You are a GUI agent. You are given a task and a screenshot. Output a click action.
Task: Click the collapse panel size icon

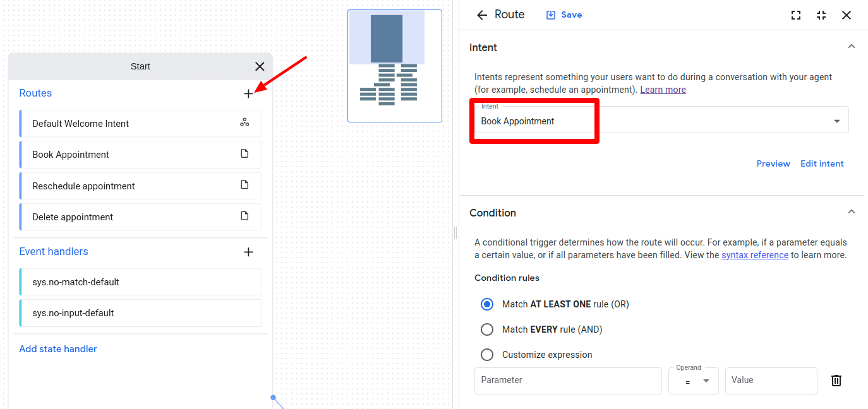(x=821, y=15)
